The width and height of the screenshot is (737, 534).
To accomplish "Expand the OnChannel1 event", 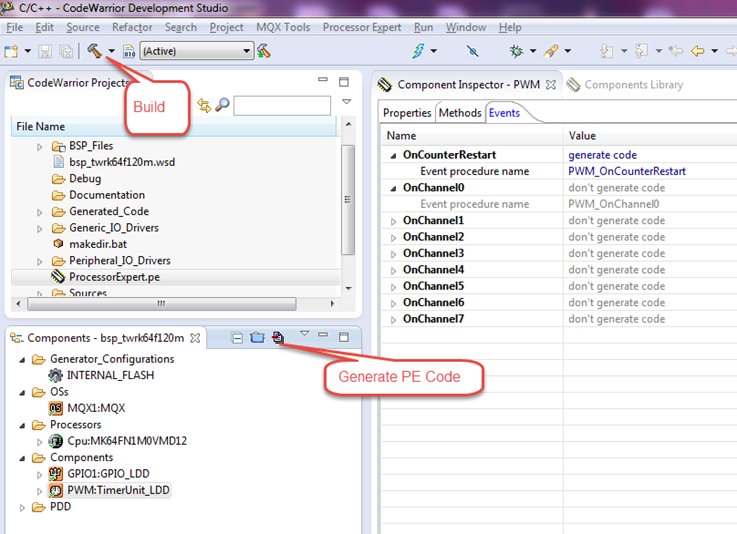I will point(393,221).
